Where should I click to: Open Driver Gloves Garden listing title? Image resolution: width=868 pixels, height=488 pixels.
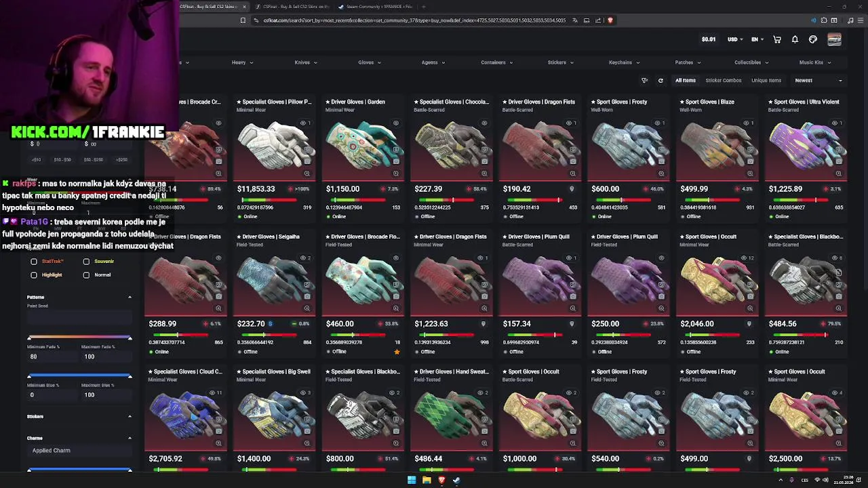(355, 102)
